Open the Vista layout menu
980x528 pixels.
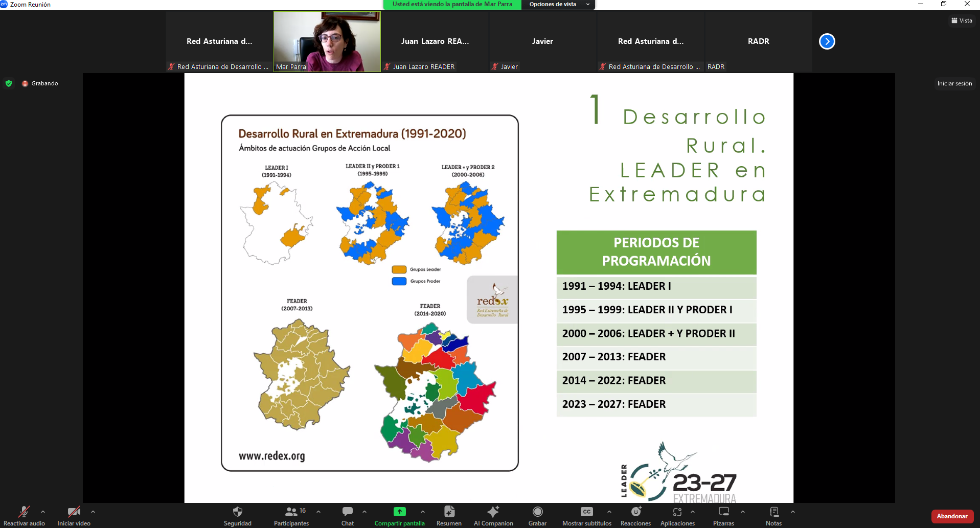click(962, 20)
